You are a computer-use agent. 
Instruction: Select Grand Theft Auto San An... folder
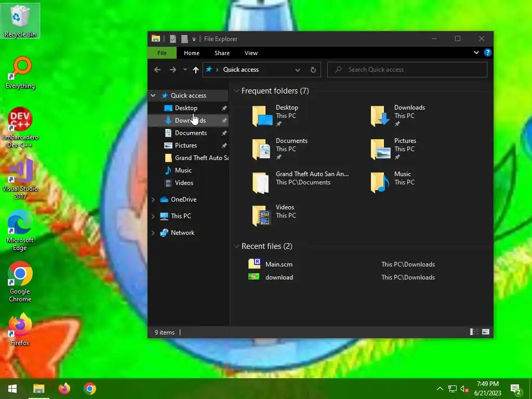click(x=301, y=182)
